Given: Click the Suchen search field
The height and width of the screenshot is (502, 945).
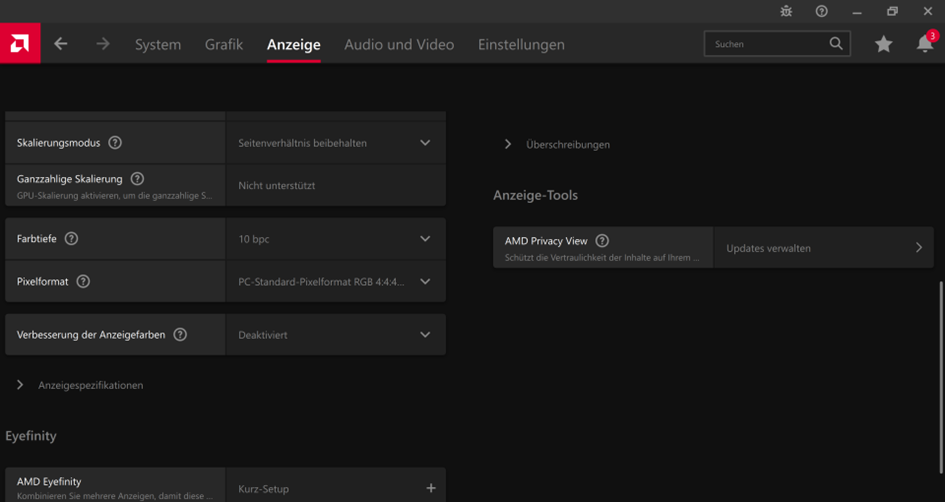Looking at the screenshot, I should click(777, 43).
